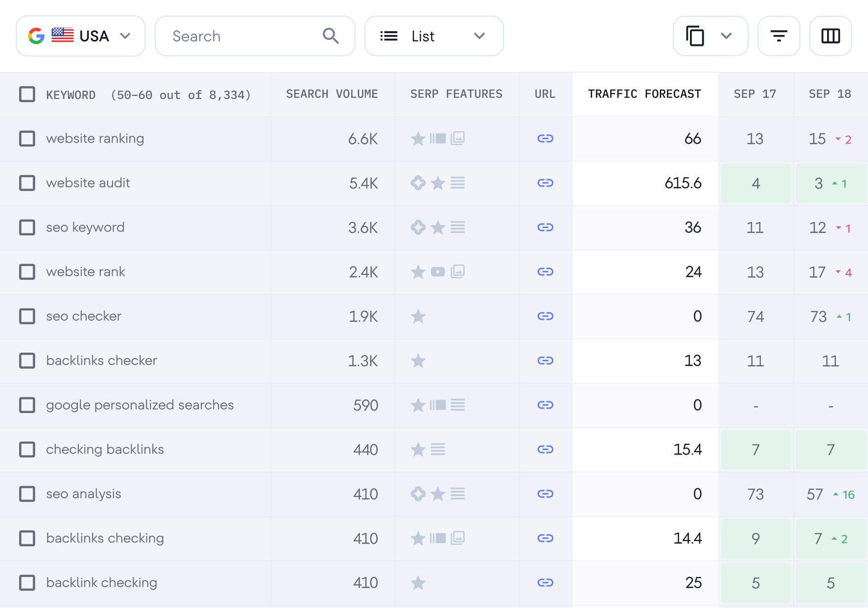
Task: Click the filters icon on the toolbar
Action: 779,36
